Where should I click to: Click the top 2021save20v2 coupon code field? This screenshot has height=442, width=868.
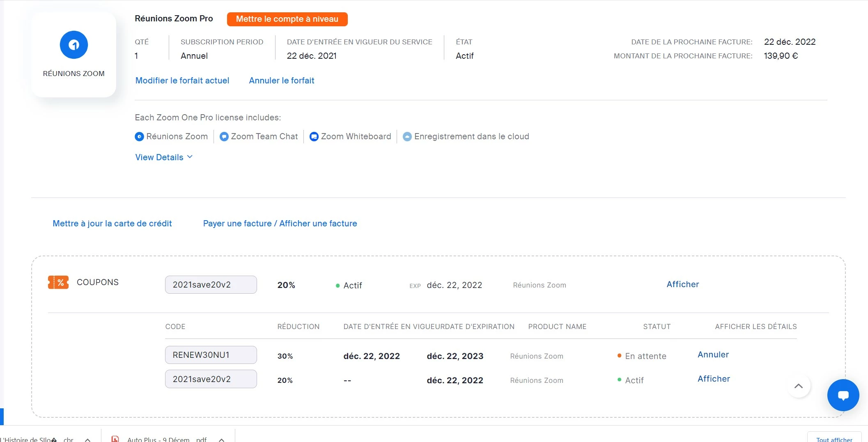coord(211,285)
